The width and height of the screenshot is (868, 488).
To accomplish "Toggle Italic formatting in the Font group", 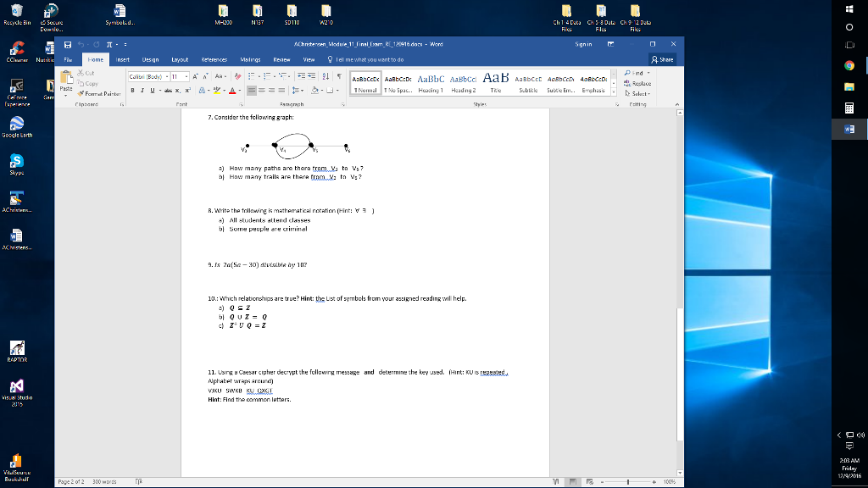I will click(142, 90).
